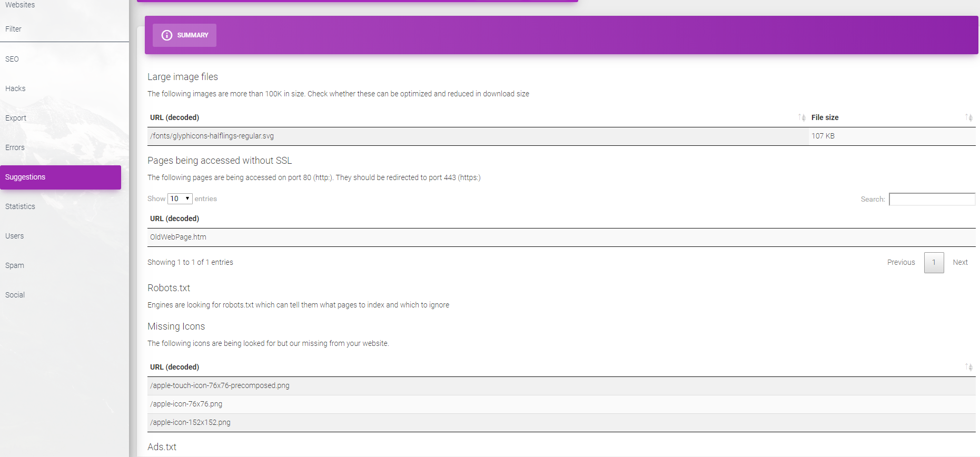This screenshot has height=457, width=980.
Task: Navigate to the SEO section
Action: click(12, 59)
